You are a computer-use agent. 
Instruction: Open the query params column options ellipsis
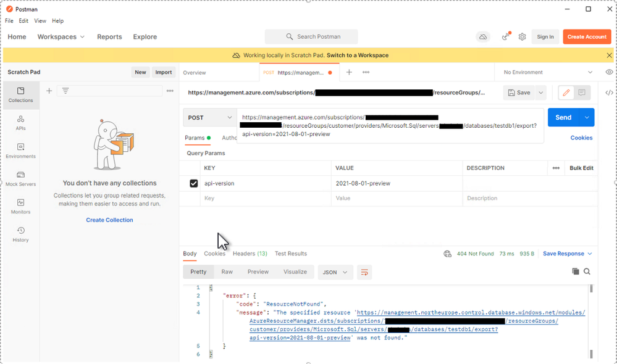coord(556,168)
